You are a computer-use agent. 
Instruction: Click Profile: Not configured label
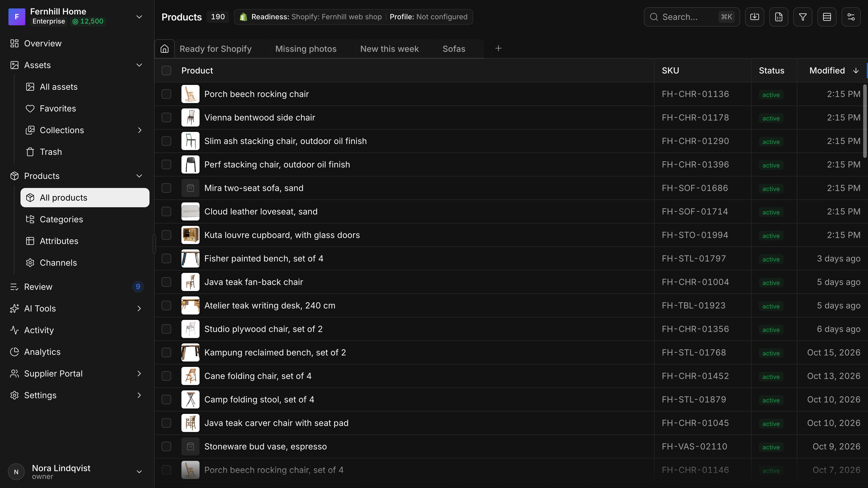(428, 17)
